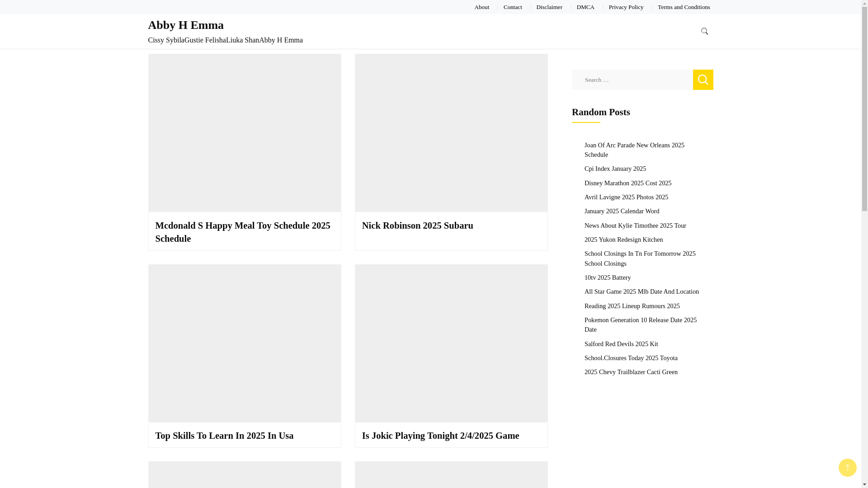Open School.Closures Today 2025 Toyota link
This screenshot has width=868, height=488.
coord(631,358)
